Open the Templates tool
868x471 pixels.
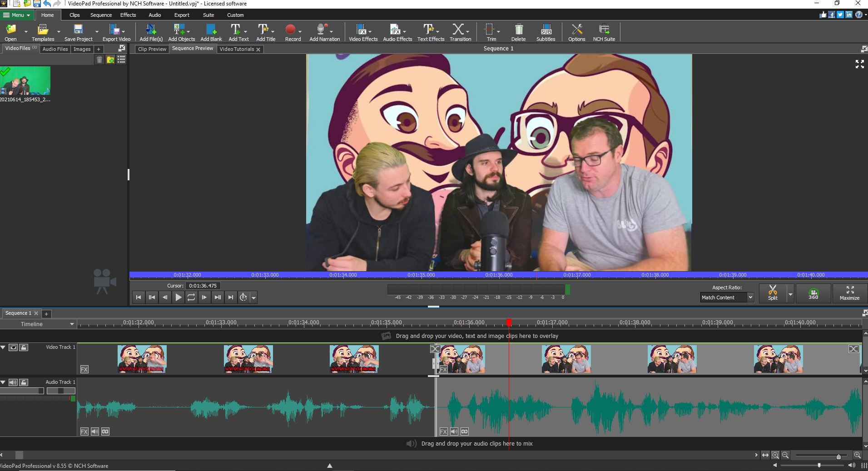pyautogui.click(x=43, y=32)
